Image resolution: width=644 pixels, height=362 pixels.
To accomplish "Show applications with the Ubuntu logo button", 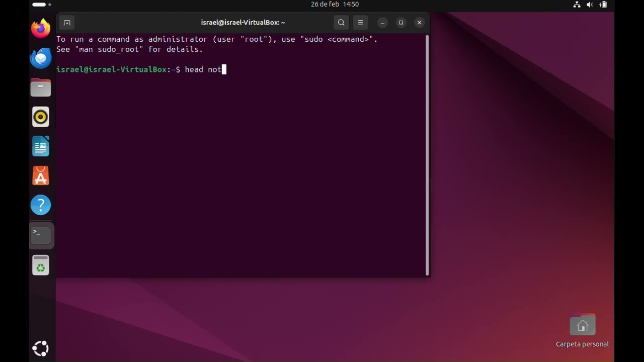I will click(x=41, y=348).
